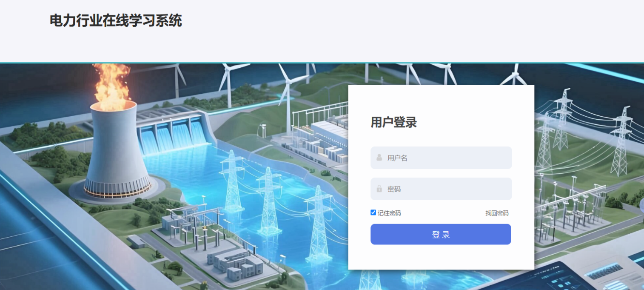This screenshot has height=290, width=644.
Task: Click the 电力行业在线学习系统 site title
Action: point(116,20)
